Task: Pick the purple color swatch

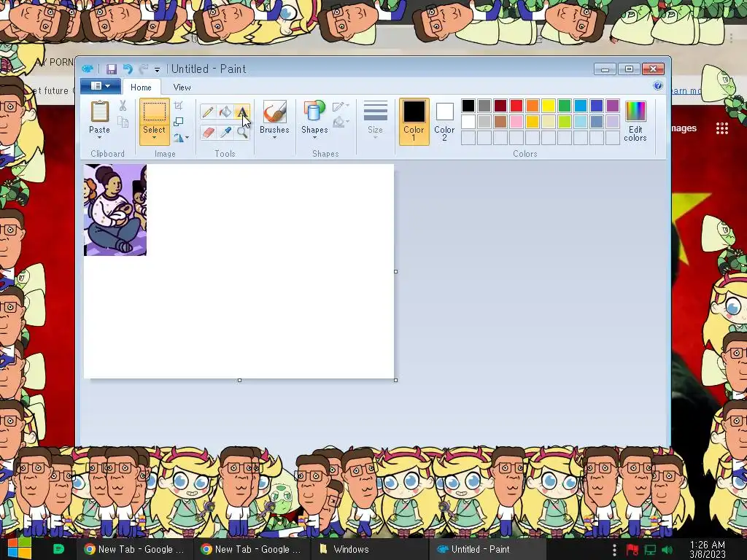Action: point(613,106)
